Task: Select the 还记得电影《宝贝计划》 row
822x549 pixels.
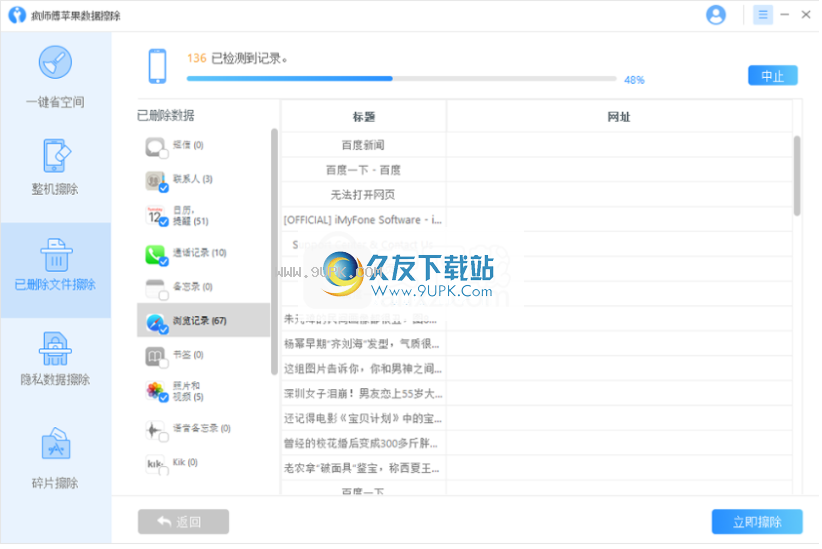Action: tap(538, 419)
